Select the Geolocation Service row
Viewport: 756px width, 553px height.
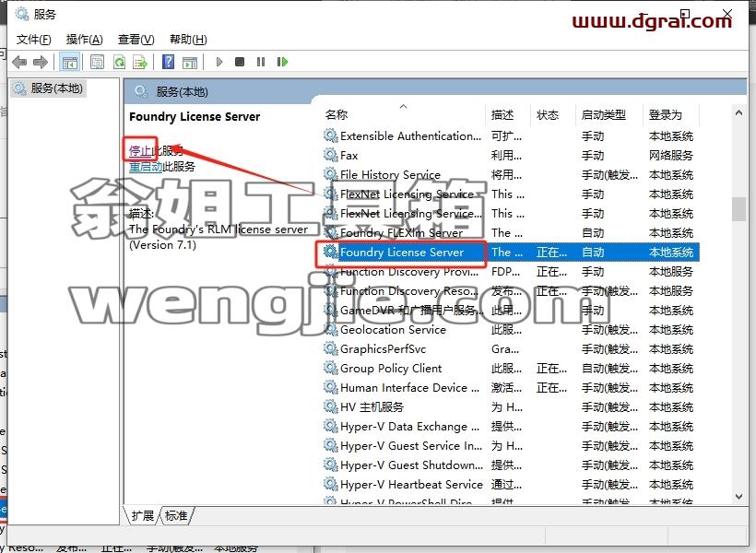pos(510,329)
